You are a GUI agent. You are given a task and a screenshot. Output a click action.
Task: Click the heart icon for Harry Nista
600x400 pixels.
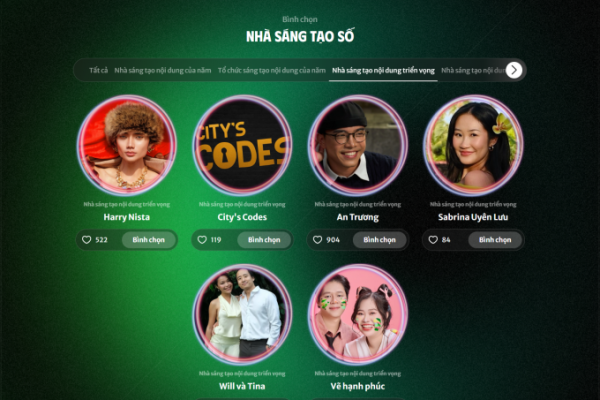click(86, 240)
